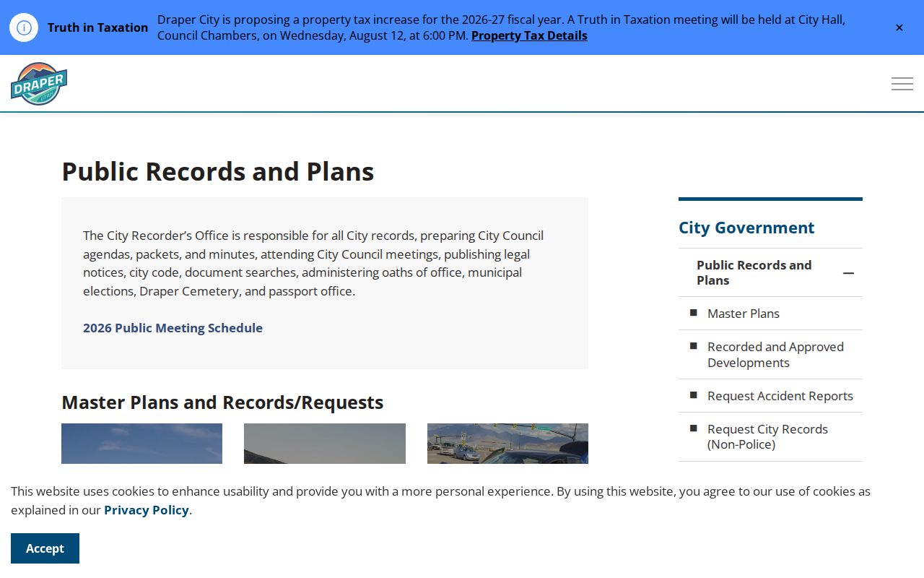924x578 pixels.
Task: Click the first sky photo thumbnail
Action: (x=141, y=444)
